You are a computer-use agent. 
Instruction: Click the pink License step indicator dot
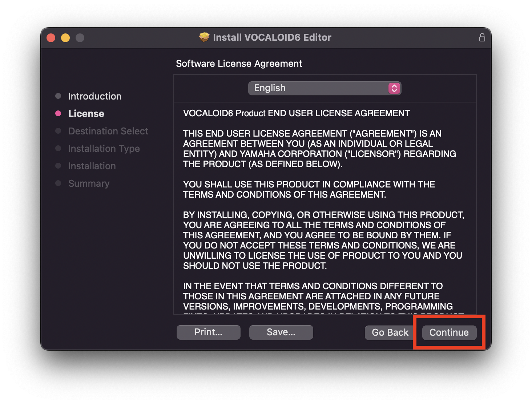tap(58, 113)
